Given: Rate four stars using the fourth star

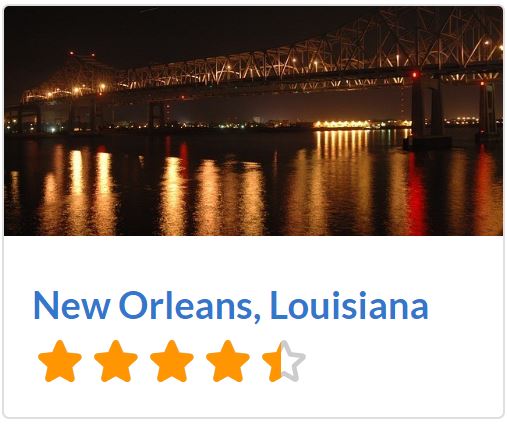Looking at the screenshot, I should [x=228, y=361].
